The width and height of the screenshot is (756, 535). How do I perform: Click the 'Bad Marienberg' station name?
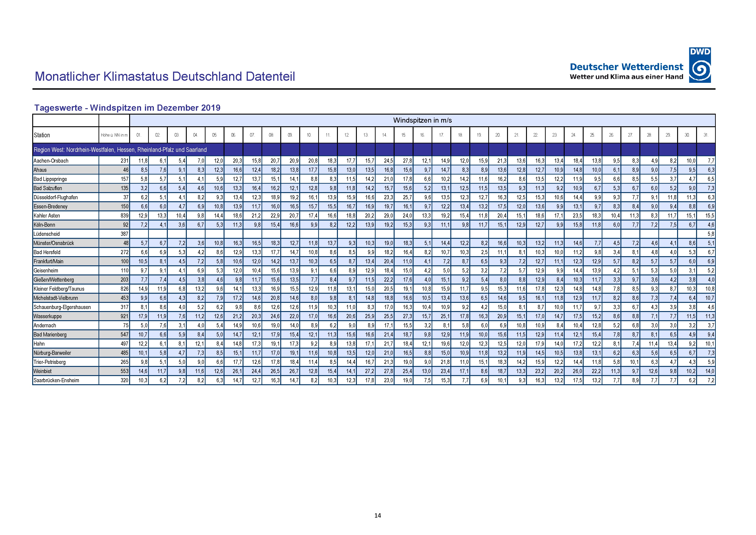tap(50, 335)
